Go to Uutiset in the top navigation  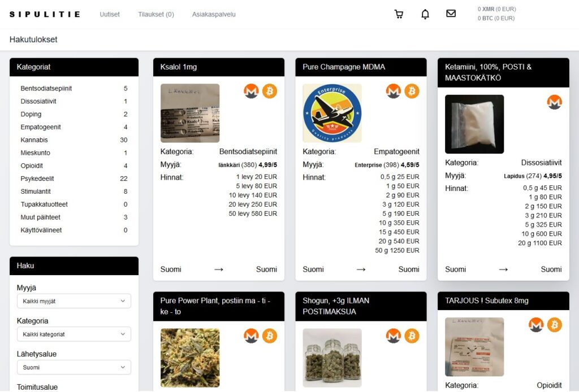click(110, 14)
